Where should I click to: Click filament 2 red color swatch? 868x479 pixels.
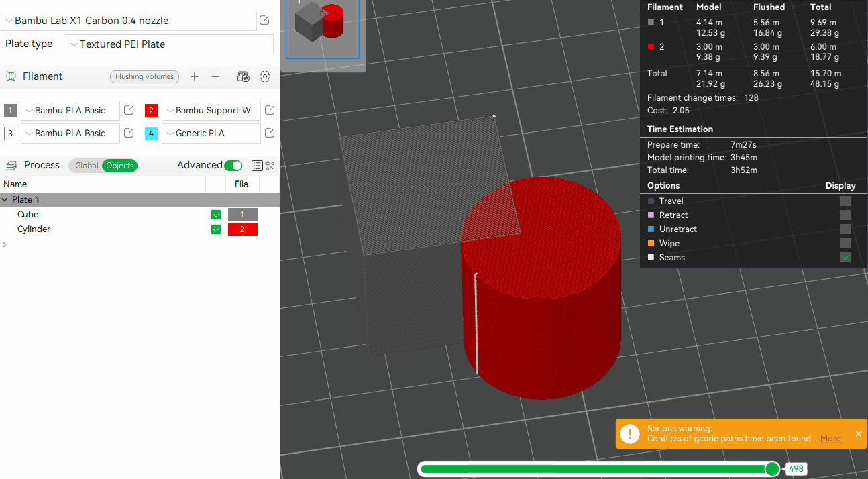152,111
